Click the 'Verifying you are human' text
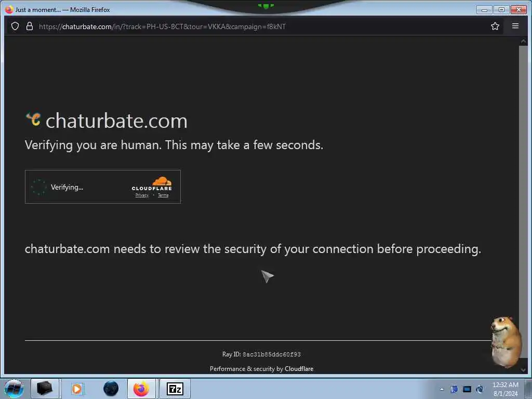 174,145
